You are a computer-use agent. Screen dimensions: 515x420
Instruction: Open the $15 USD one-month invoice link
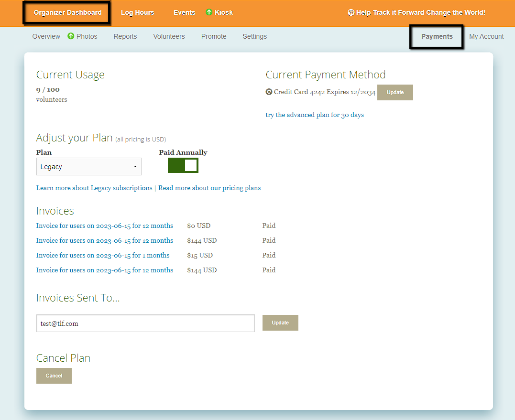tap(103, 256)
